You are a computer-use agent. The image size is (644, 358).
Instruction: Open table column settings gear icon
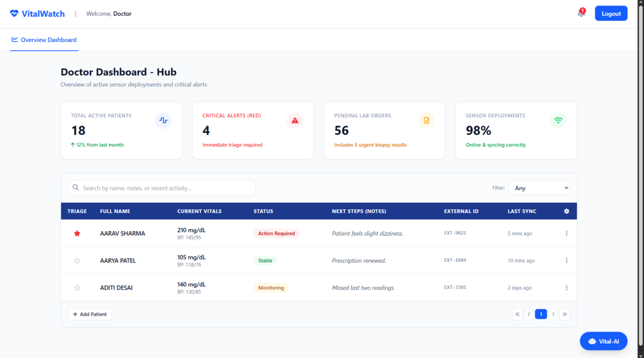pos(566,211)
